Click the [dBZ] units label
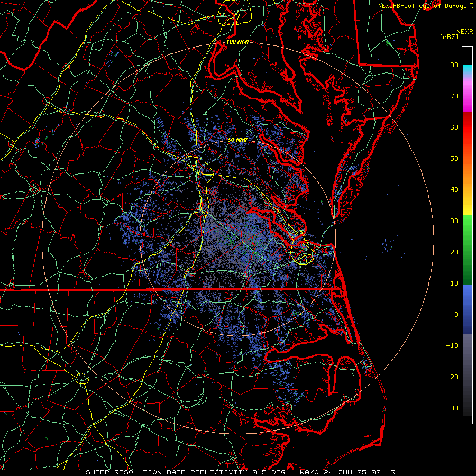This screenshot has width=476, height=476. click(449, 37)
